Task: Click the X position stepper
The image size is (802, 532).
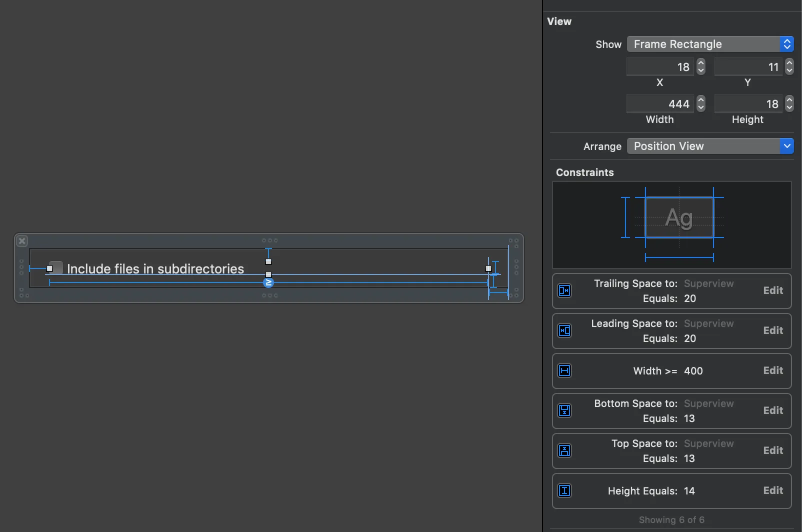Action: click(x=701, y=66)
